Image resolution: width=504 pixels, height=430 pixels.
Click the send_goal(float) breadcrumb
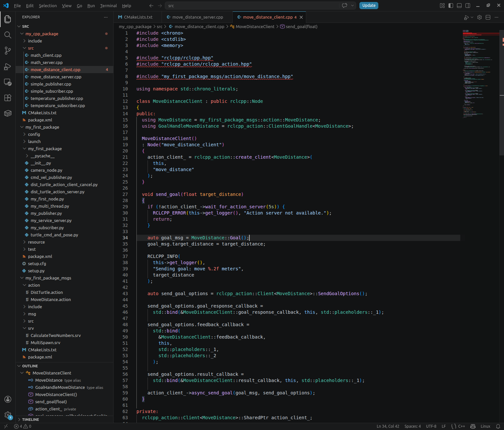point(299,27)
